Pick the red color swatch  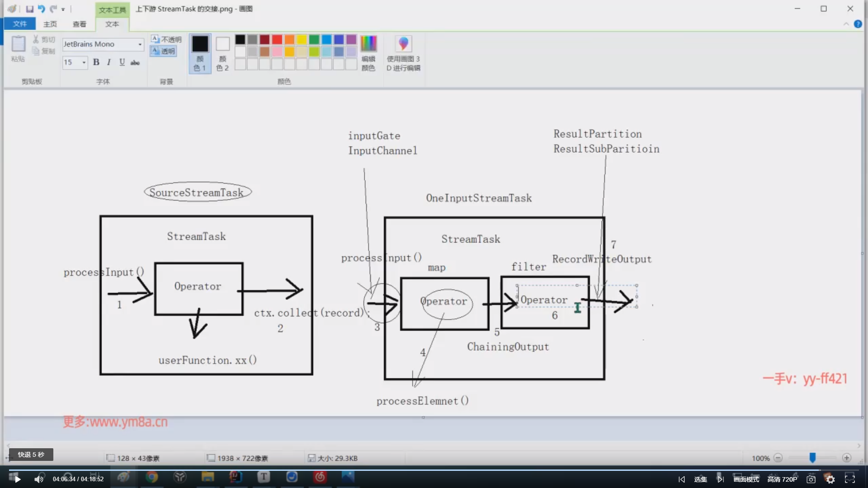[277, 40]
